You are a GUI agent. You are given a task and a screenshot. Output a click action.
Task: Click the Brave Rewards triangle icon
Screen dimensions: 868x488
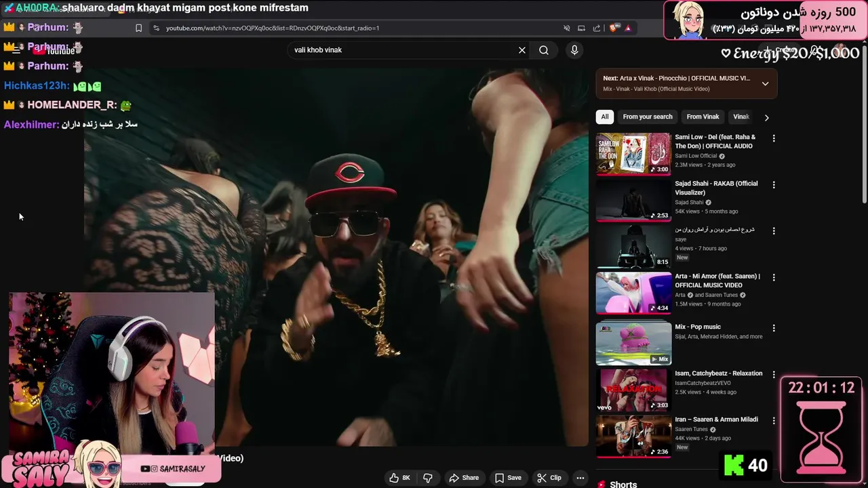[x=628, y=28]
